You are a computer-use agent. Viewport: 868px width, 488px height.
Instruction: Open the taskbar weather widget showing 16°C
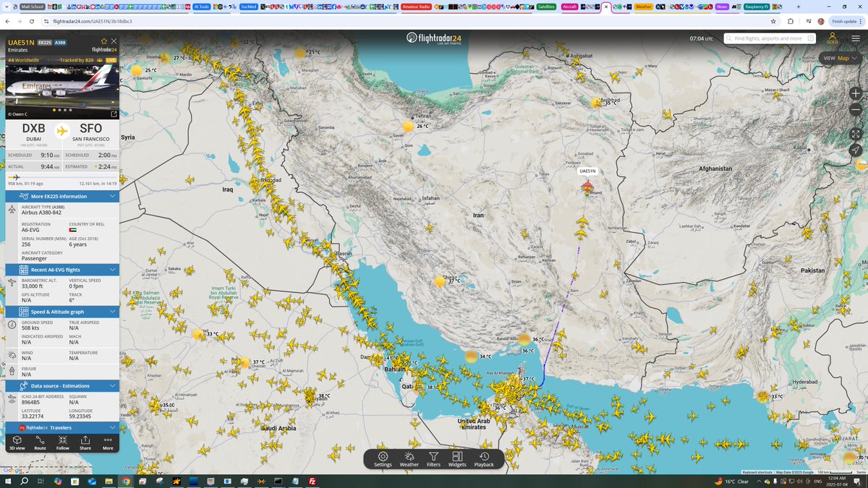tap(731, 481)
